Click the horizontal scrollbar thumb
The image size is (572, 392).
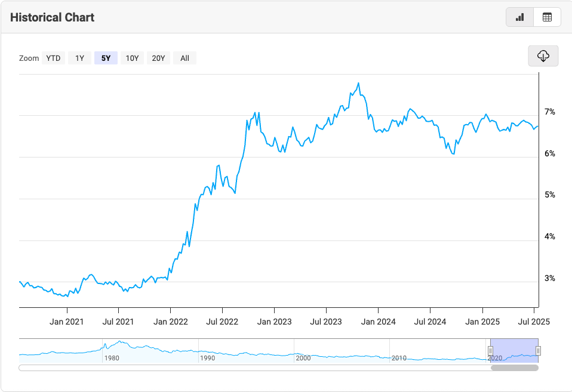[x=514, y=368]
